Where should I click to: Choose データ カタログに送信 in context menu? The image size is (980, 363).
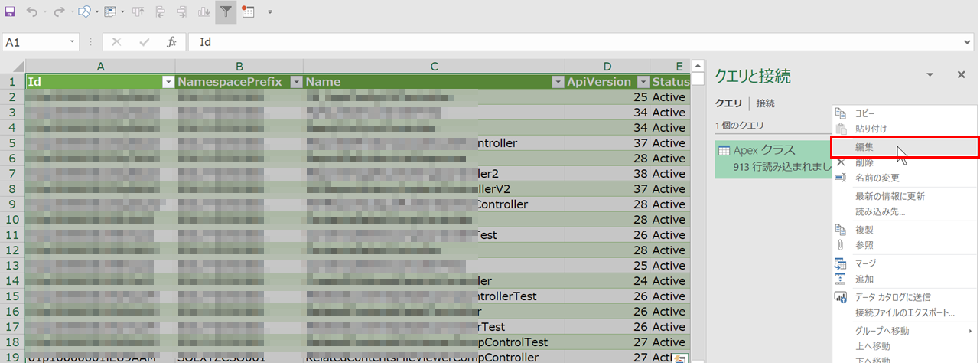pos(904,297)
